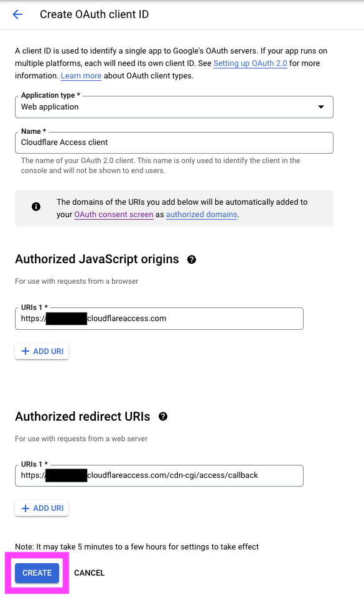This screenshot has height=603, width=364.
Task: Expand the Application type dropdown arrow
Action: point(321,107)
